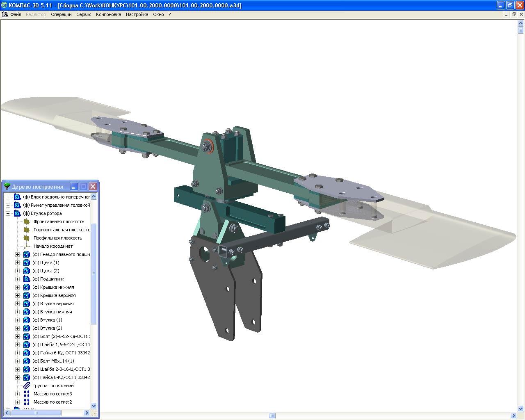The height and width of the screenshot is (420, 525).
Task: Click the Начало координат origin icon
Action: [x=27, y=246]
